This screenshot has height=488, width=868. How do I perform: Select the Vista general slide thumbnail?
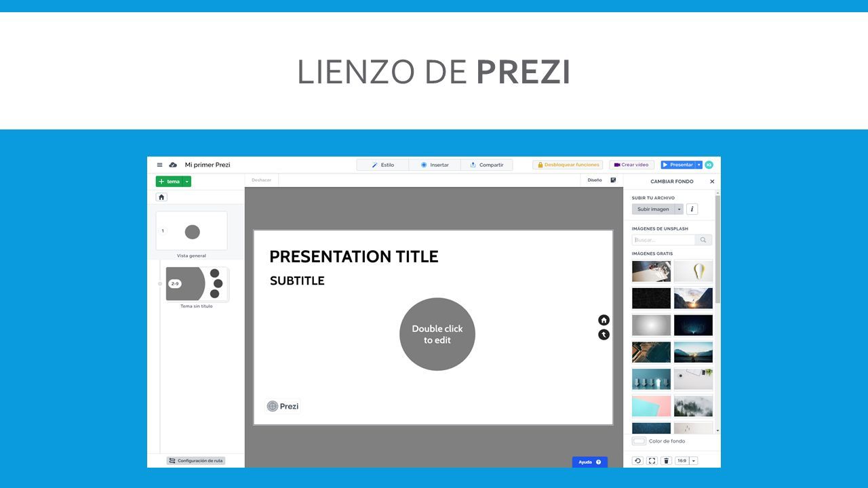[192, 231]
